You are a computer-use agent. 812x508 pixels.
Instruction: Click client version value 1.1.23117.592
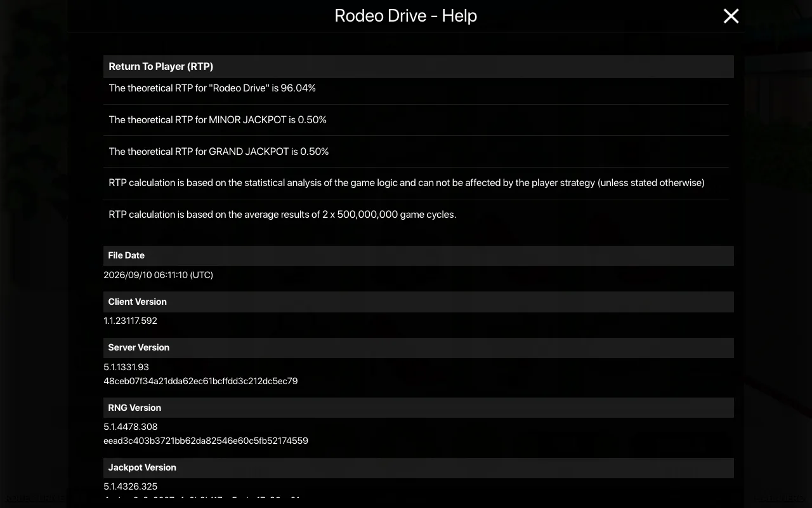130,321
